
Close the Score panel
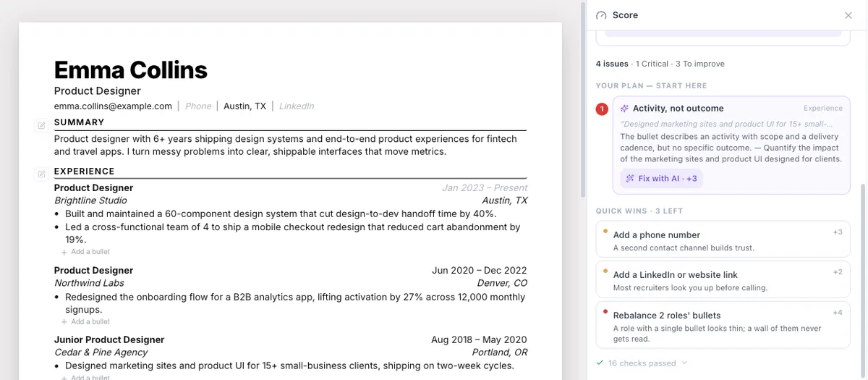[848, 15]
